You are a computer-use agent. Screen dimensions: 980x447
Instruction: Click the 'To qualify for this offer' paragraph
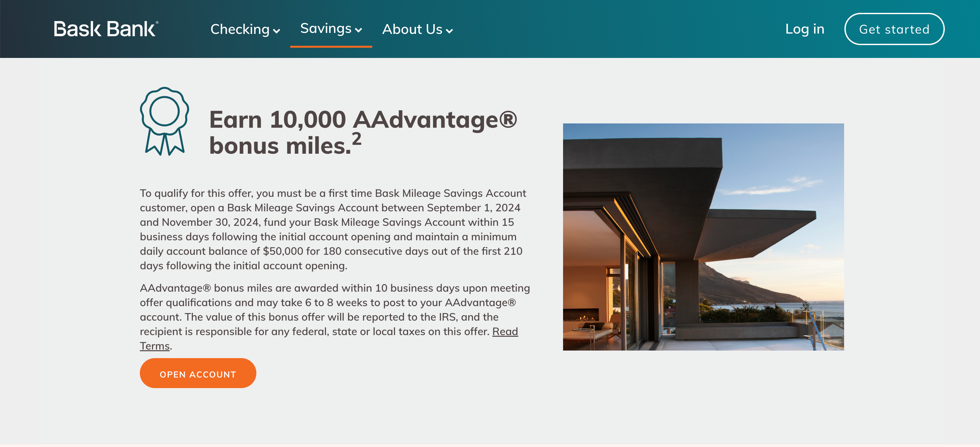coord(333,229)
